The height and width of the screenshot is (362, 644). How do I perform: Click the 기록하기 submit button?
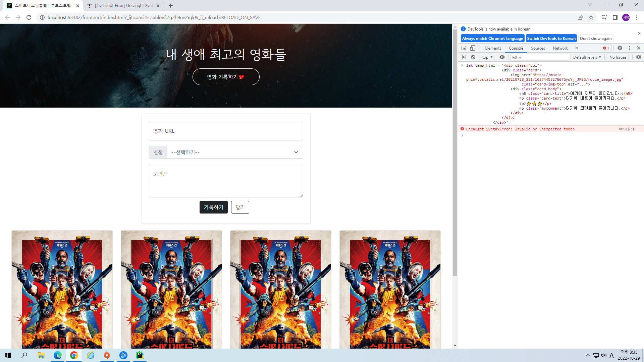click(213, 207)
